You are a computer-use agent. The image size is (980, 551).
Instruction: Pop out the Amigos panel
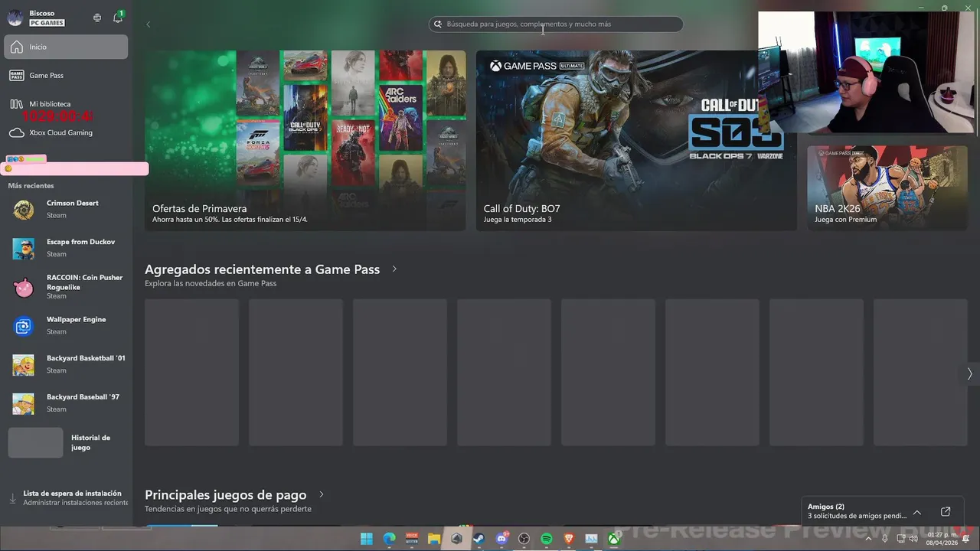point(946,512)
